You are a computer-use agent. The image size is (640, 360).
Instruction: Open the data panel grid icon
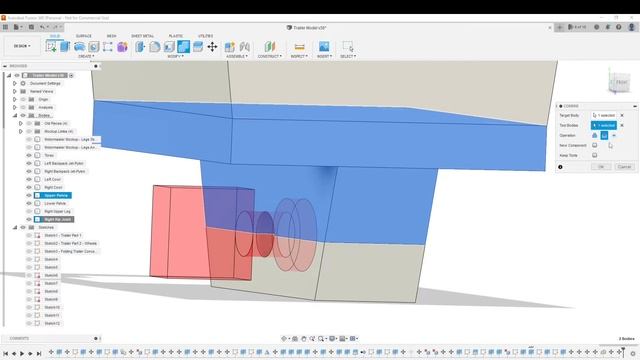pos(5,27)
